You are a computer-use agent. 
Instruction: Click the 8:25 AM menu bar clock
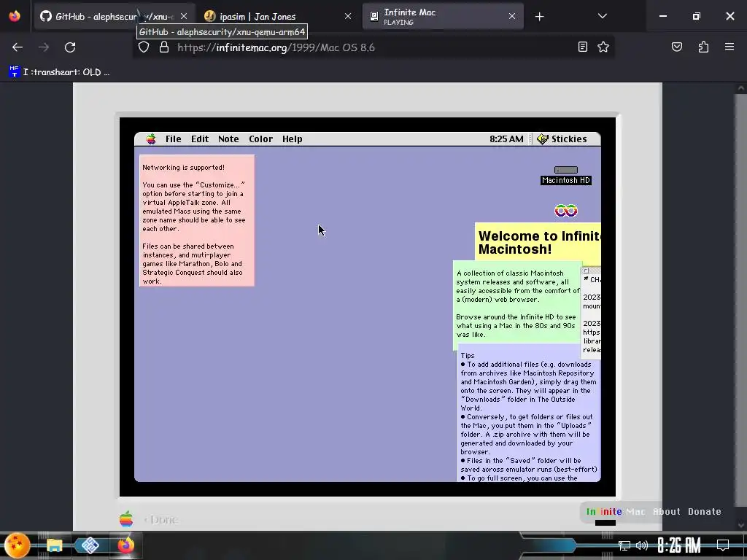click(x=506, y=139)
